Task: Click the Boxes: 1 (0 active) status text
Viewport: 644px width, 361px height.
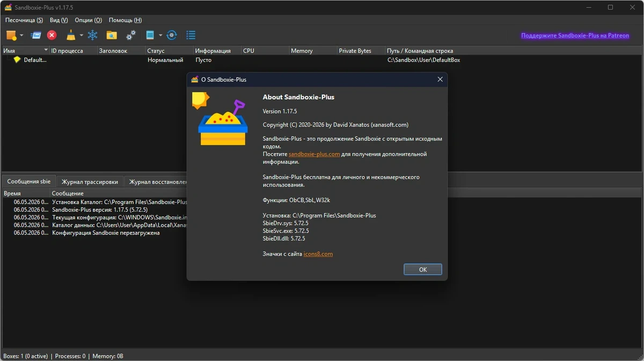Action: [25, 356]
